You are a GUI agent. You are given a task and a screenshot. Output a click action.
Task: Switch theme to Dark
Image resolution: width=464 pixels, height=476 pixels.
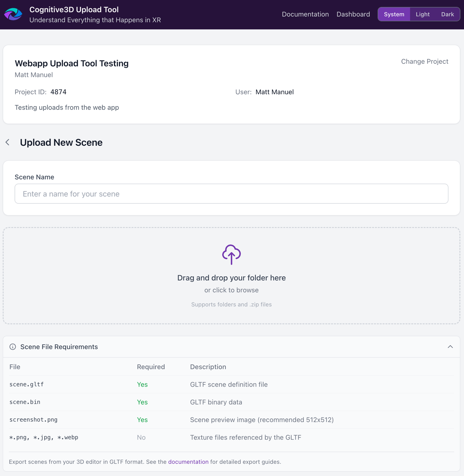pos(447,14)
